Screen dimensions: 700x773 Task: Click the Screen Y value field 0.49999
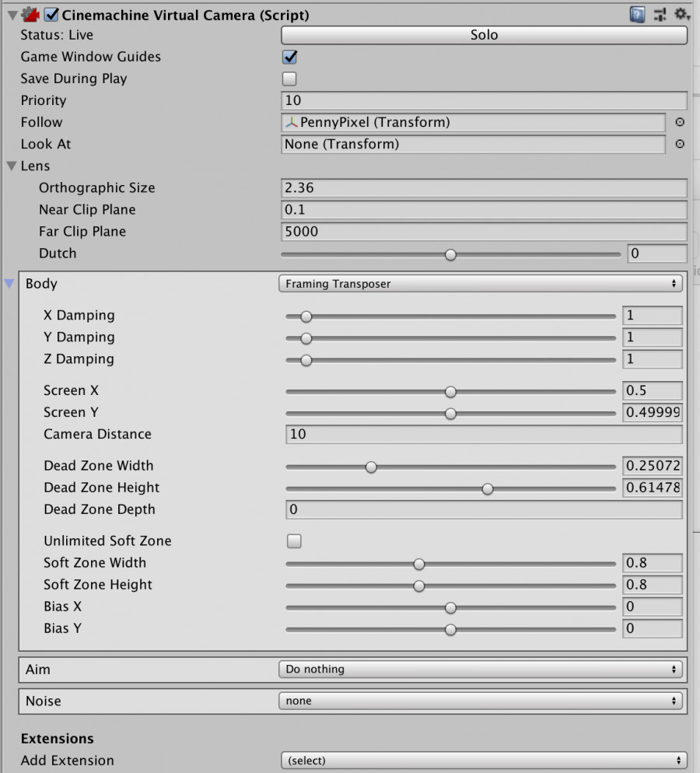pos(653,412)
